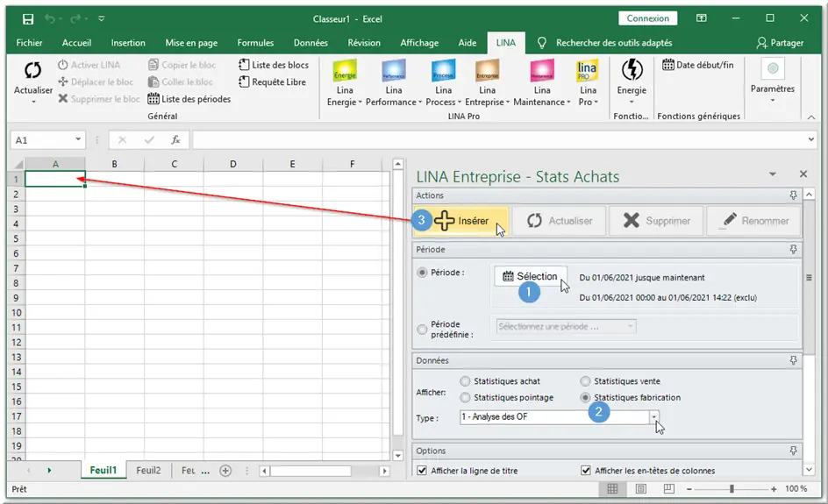Viewport: 828px width, 504px height.
Task: Click the worksheet vertical scrollbar down arrow
Action: 398,456
